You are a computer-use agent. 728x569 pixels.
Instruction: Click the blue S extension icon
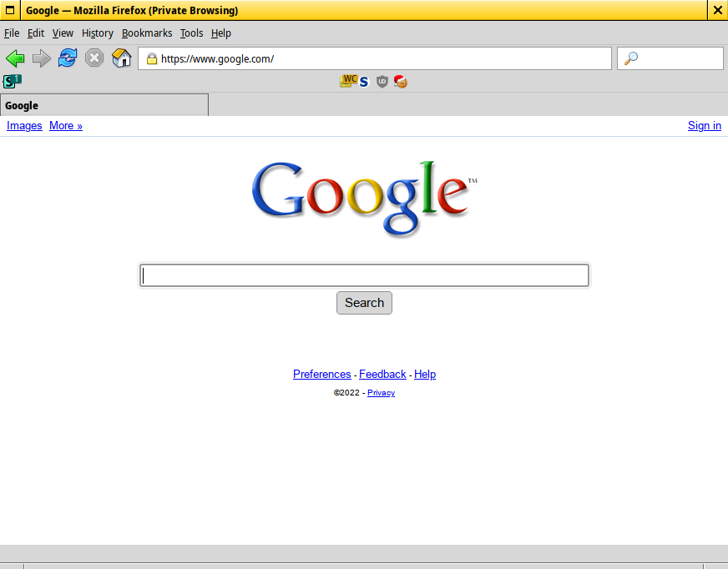point(364,82)
